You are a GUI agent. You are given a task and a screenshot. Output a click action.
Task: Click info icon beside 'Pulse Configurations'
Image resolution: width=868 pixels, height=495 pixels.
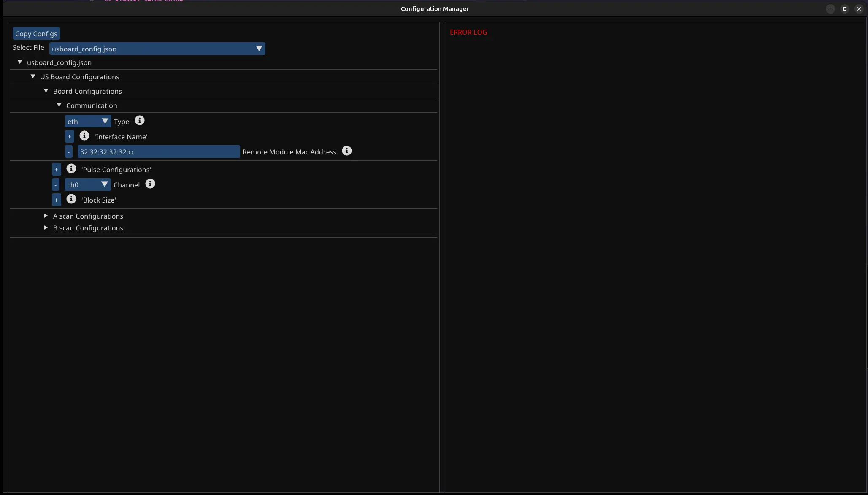point(71,169)
